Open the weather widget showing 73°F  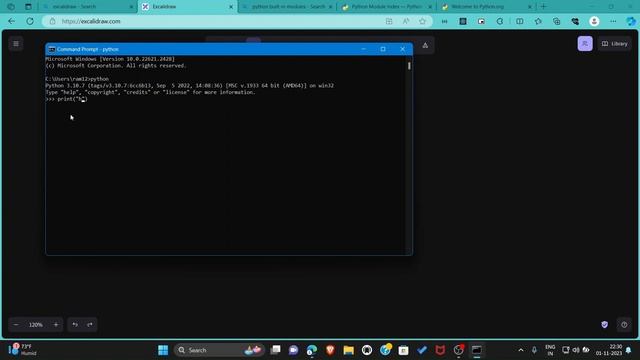pyautogui.click(x=23, y=350)
